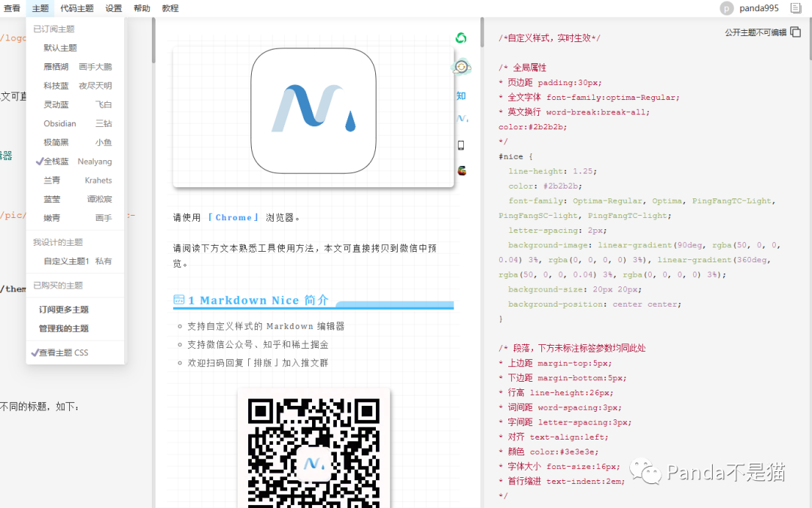Select the 科技蓝 theme by 夜尽天明
The width and height of the screenshot is (812, 508).
click(x=76, y=86)
